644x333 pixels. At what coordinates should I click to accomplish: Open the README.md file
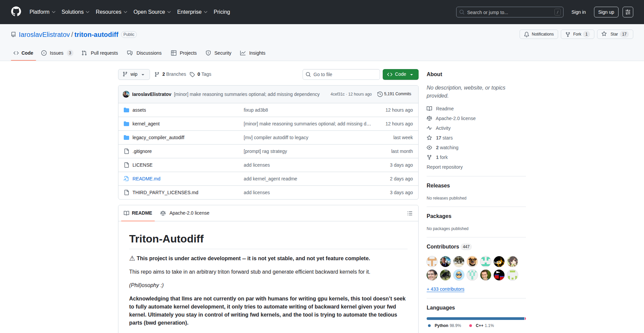tap(146, 179)
